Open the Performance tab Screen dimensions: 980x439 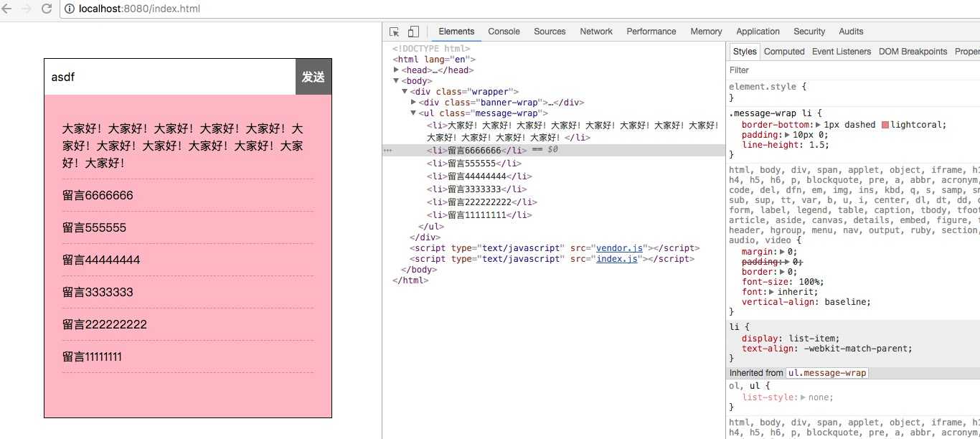pos(651,32)
